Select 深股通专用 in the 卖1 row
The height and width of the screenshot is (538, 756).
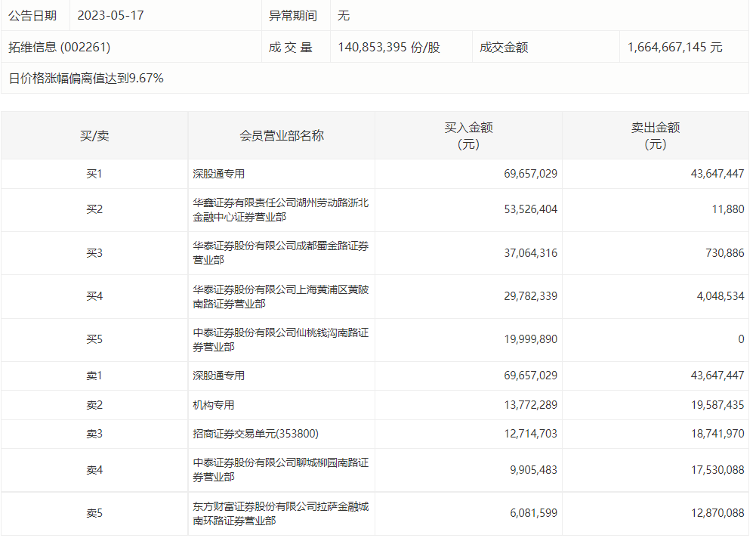(219, 376)
